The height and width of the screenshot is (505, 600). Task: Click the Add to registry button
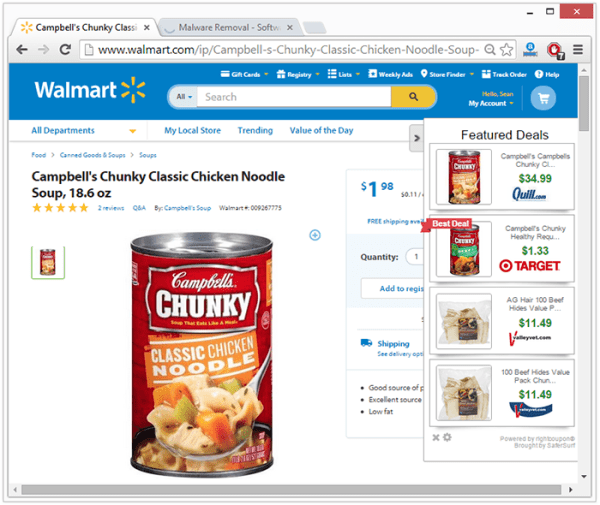point(393,288)
